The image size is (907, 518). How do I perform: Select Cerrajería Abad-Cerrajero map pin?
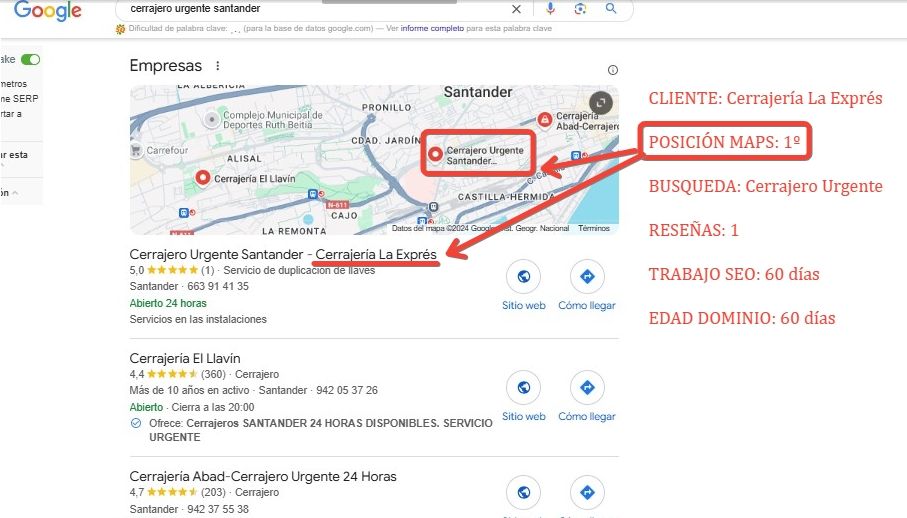(544, 120)
